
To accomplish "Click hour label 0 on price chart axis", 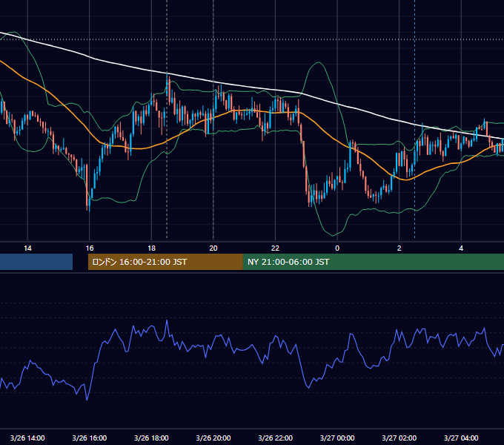I will [x=337, y=248].
